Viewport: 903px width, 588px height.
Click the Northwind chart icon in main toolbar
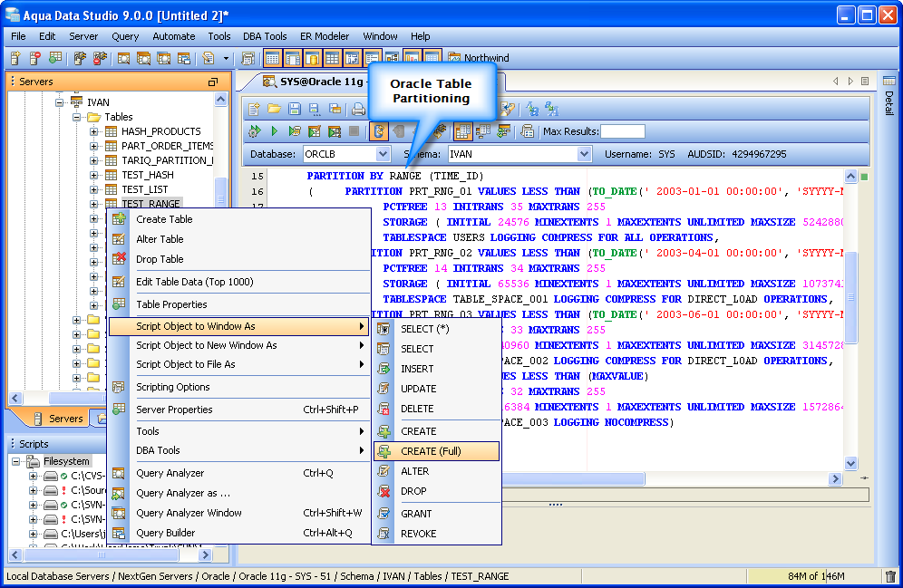click(455, 58)
